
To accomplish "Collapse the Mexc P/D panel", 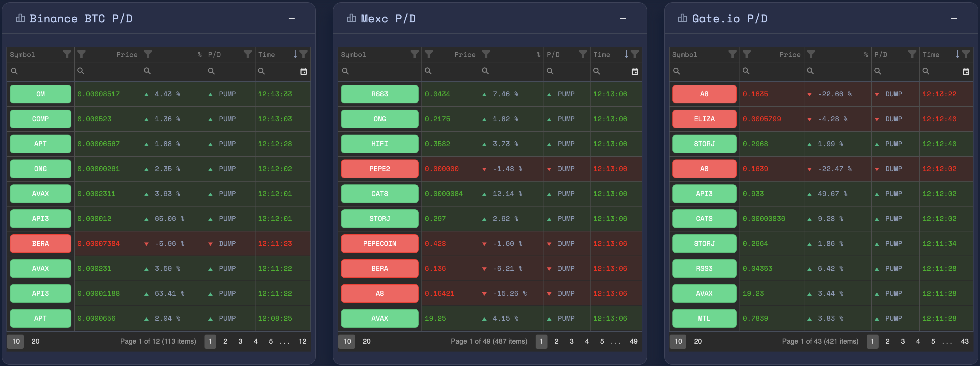I will pyautogui.click(x=623, y=19).
